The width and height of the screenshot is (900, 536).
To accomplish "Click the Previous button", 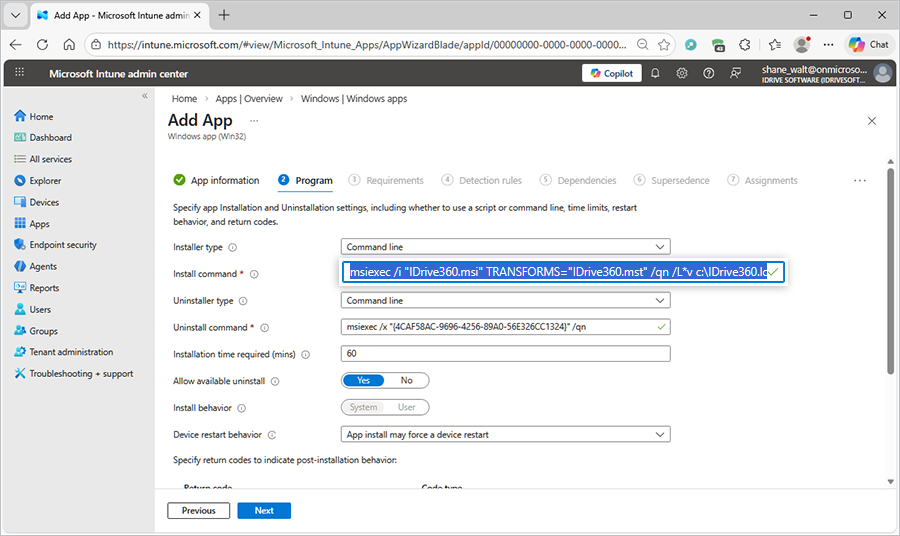I will coord(199,510).
